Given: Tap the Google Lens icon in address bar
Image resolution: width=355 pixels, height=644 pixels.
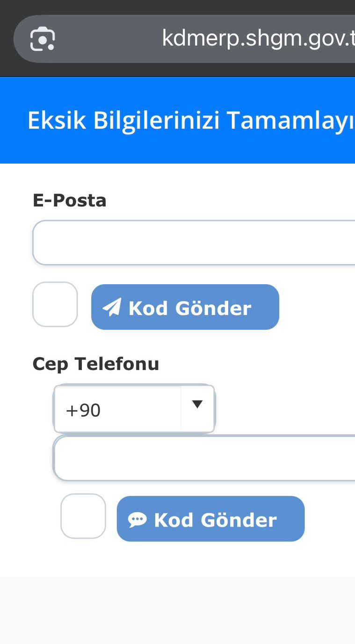Looking at the screenshot, I should 42,39.
